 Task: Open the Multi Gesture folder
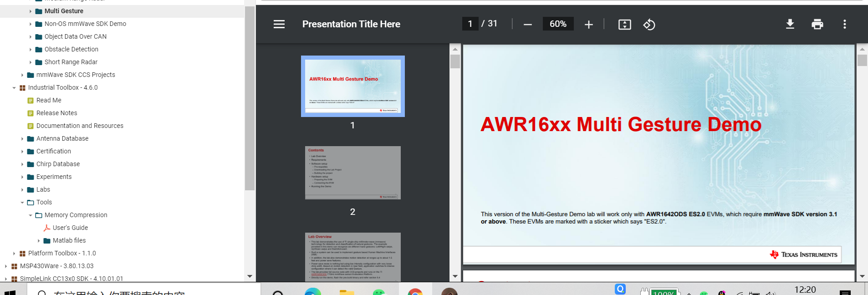(x=64, y=11)
